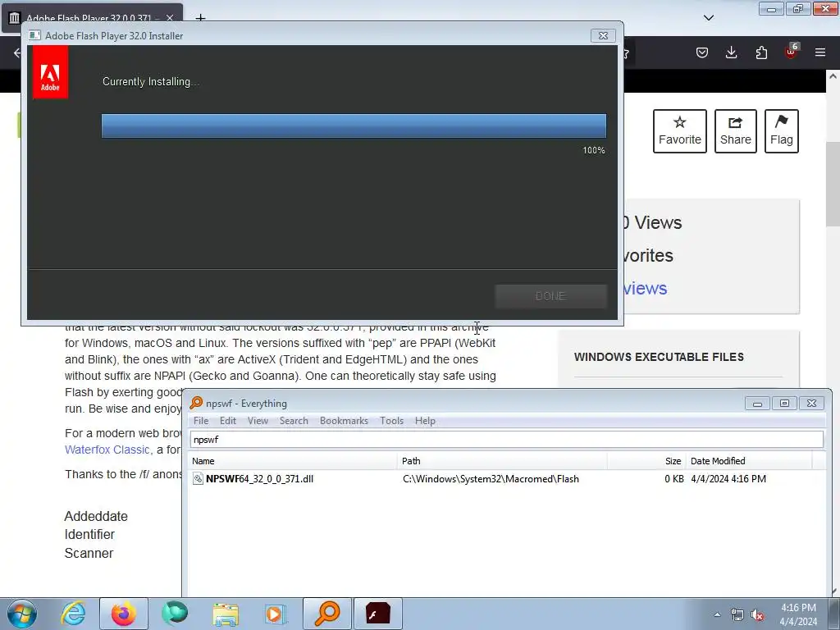Click the page vertical scrollbar up arrow
The image size is (840, 630).
(833, 76)
